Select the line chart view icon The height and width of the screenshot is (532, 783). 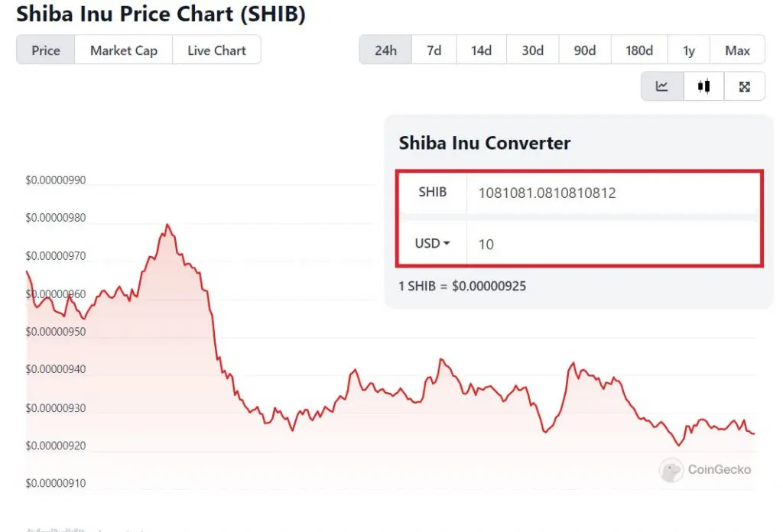(x=662, y=86)
